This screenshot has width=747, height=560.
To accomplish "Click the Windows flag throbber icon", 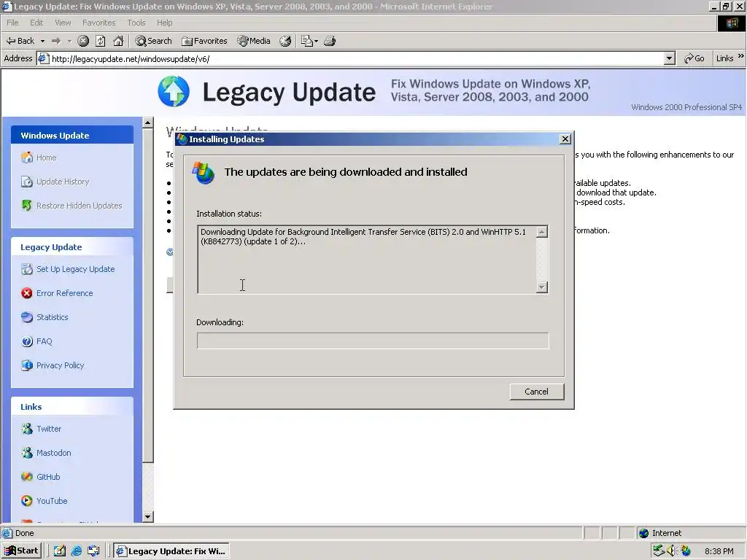I will pyautogui.click(x=731, y=23).
